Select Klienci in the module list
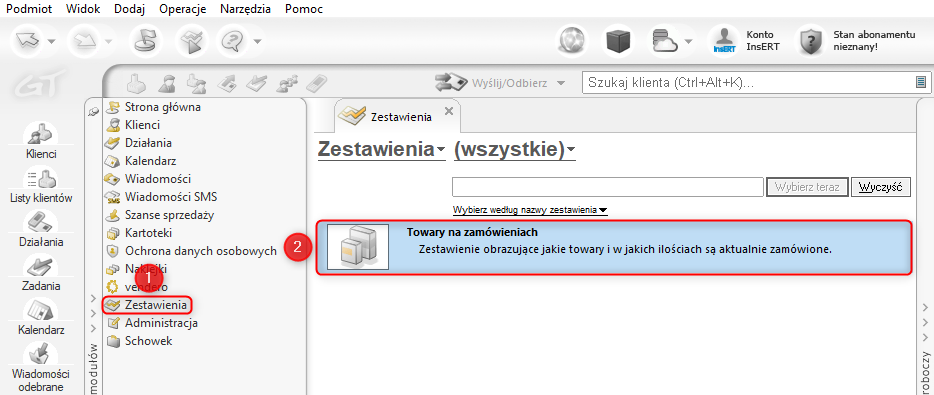Viewport: 934px width, 395px height. tap(132, 125)
